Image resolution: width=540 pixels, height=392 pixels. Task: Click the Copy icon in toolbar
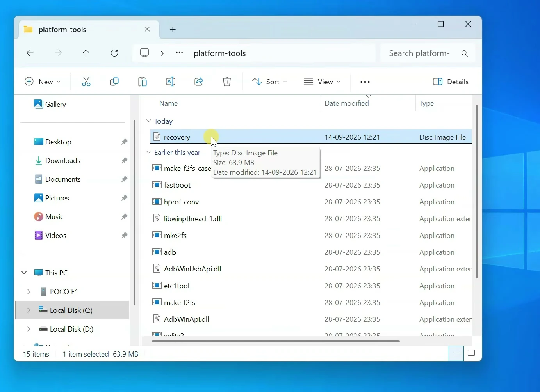114,82
